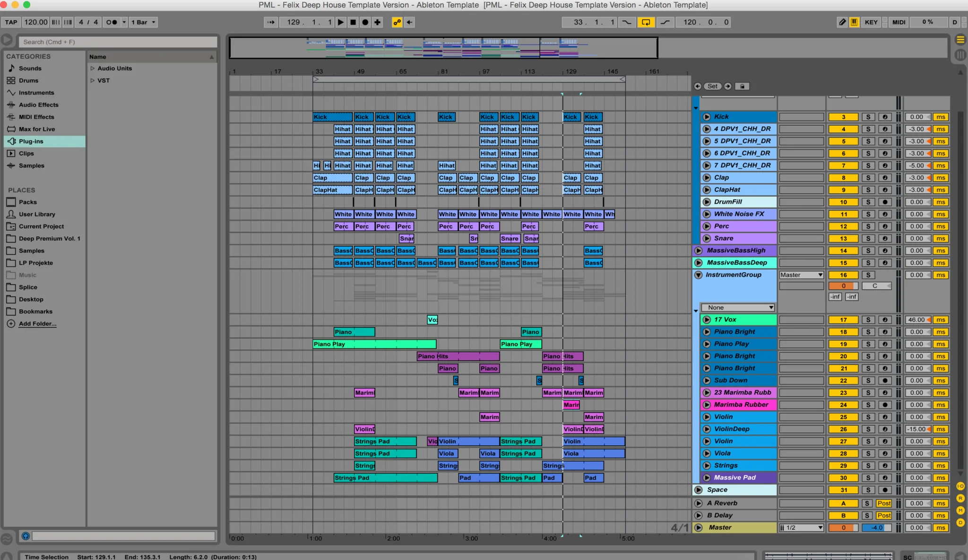This screenshot has height=560, width=968.
Task: Open the User Library place
Action: pyautogui.click(x=37, y=214)
